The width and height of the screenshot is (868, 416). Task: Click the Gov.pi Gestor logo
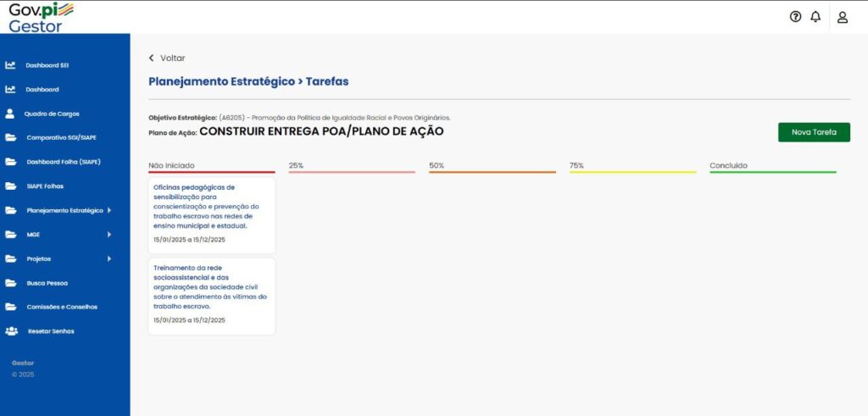[x=42, y=17]
